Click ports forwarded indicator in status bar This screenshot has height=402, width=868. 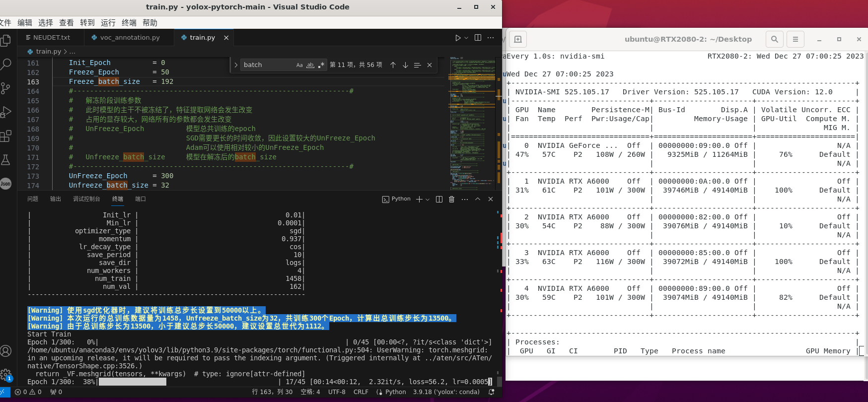(x=56, y=392)
